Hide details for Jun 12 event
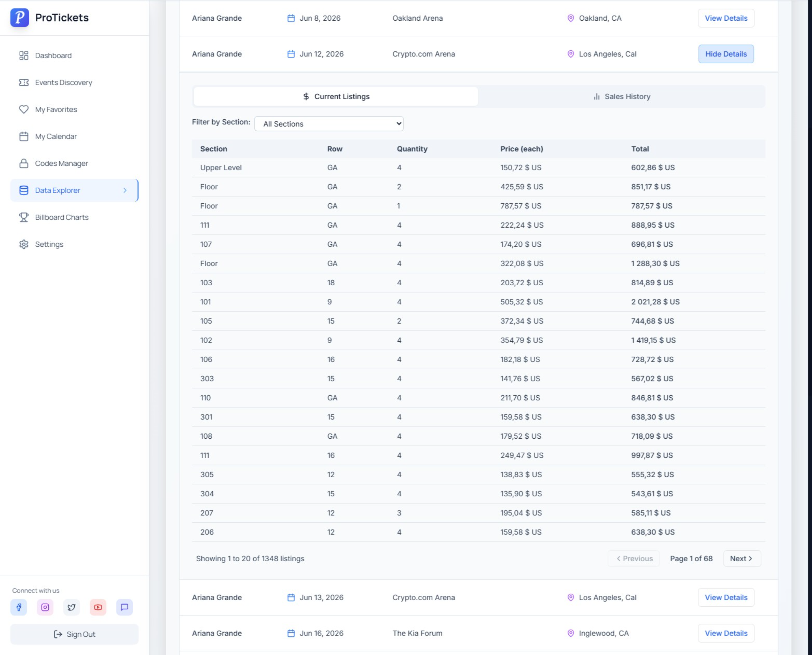Viewport: 812px width, 655px height. point(726,54)
